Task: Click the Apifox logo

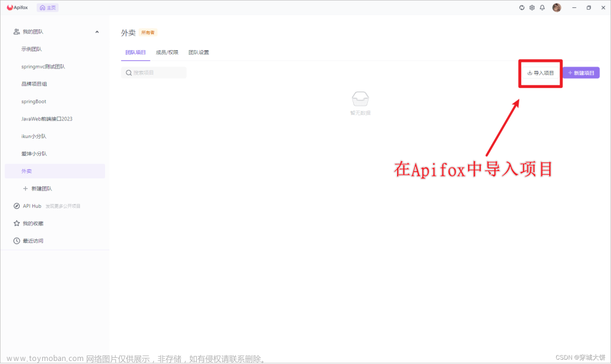Action: tap(18, 7)
